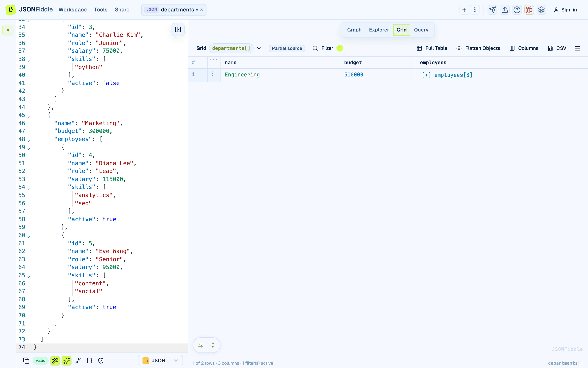The width and height of the screenshot is (588, 368).
Task: Click the plus icon to add new tab
Action: [464, 10]
